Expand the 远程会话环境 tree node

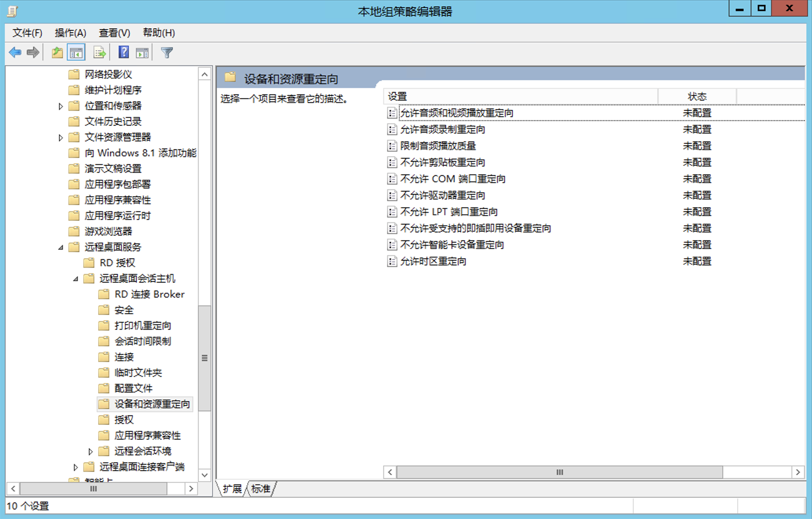(x=90, y=451)
